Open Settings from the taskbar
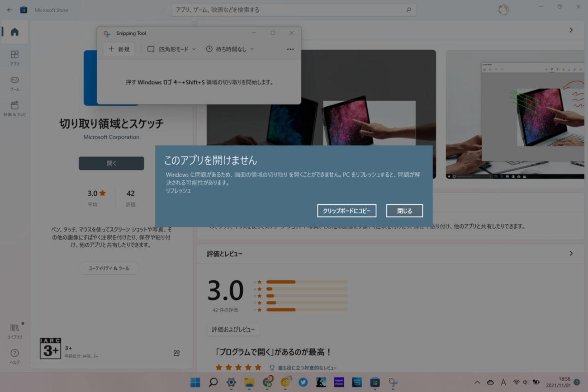The width and height of the screenshot is (588, 392). tap(231, 383)
